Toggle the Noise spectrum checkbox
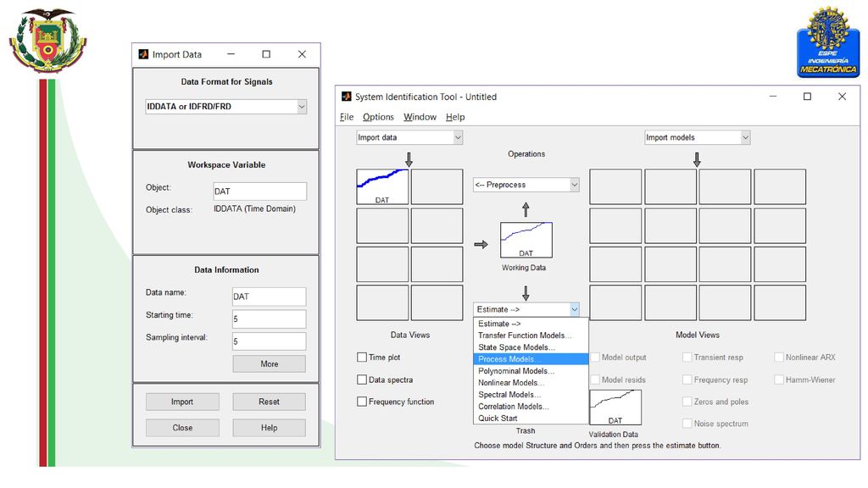Screen dimensions: 868x488 tap(687, 424)
